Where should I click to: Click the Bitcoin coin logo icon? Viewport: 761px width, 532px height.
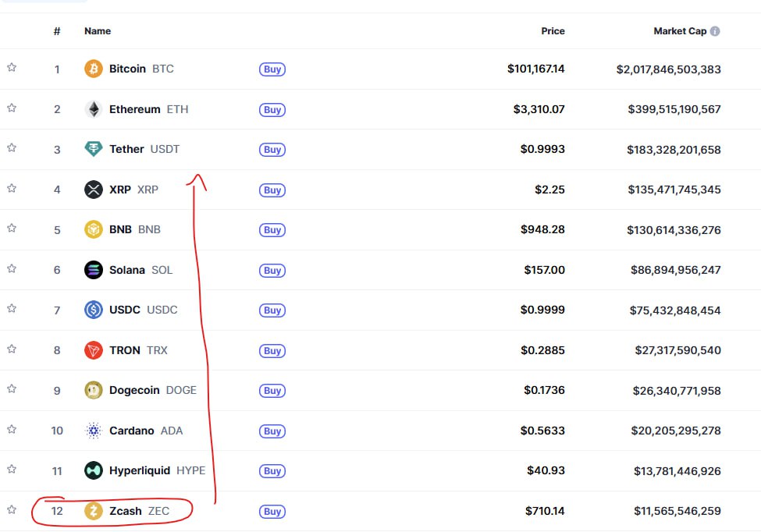94,69
